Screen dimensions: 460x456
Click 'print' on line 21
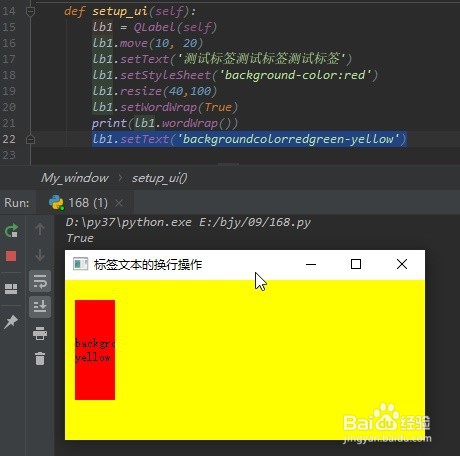[109, 123]
